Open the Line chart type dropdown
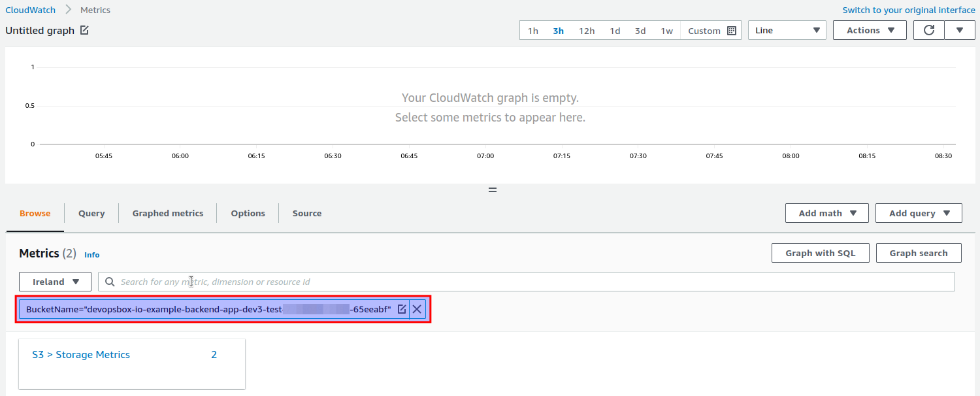Viewport: 980px width, 396px height. click(787, 30)
